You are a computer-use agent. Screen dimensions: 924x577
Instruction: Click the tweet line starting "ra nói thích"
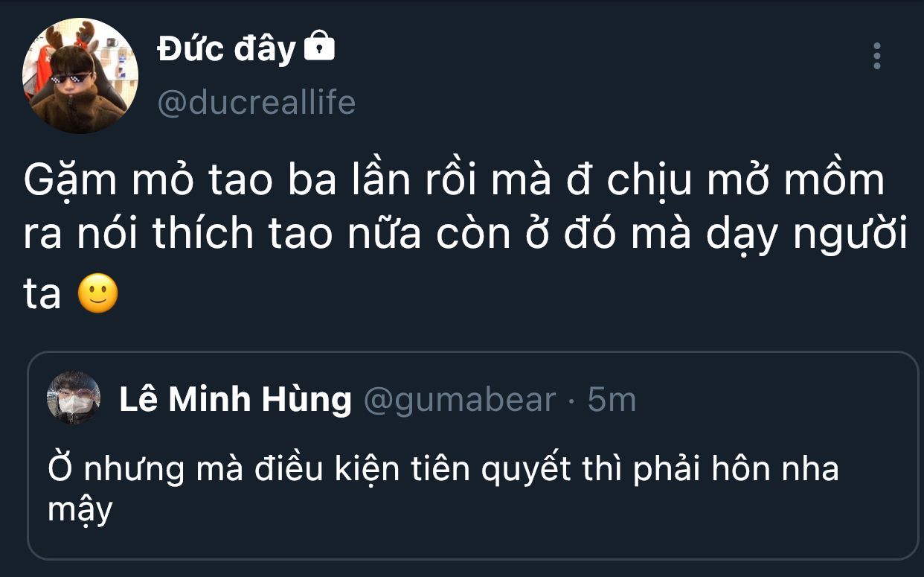pos(465,236)
